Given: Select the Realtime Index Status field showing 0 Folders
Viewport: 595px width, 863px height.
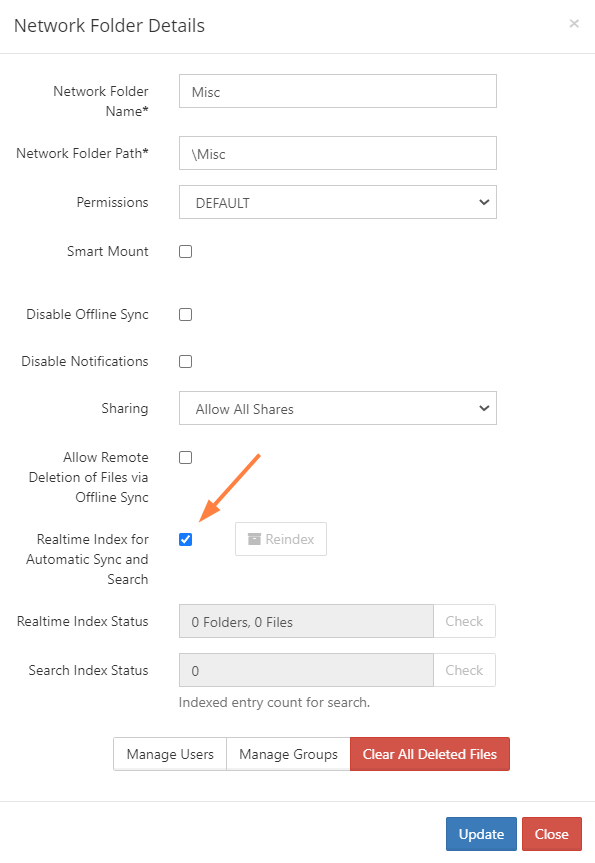Looking at the screenshot, I should pyautogui.click(x=305, y=621).
